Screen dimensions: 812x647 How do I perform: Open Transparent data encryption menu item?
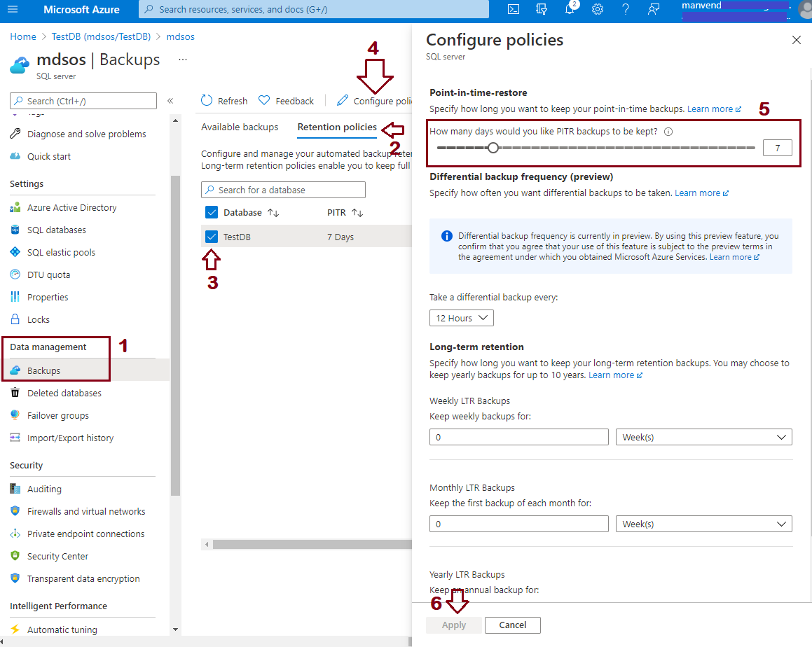[83, 578]
